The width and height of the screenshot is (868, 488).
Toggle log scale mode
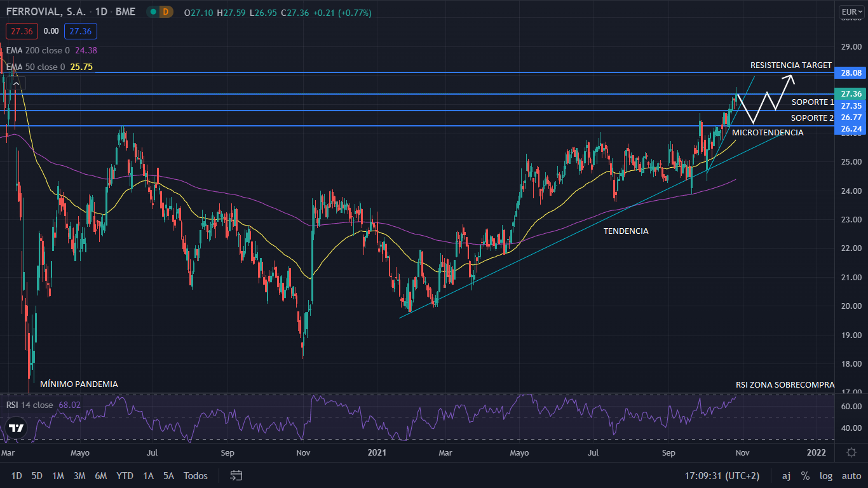tap(826, 475)
